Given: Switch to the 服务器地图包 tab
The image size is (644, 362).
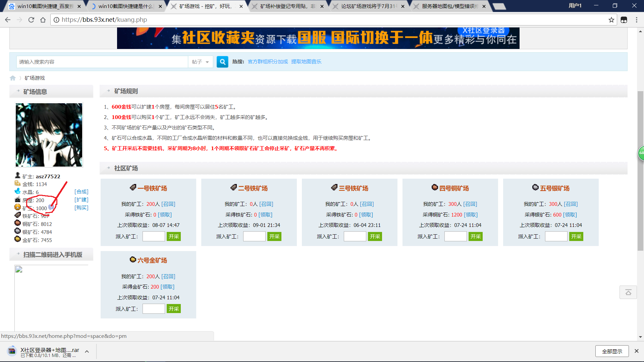Looking at the screenshot, I should [449, 6].
